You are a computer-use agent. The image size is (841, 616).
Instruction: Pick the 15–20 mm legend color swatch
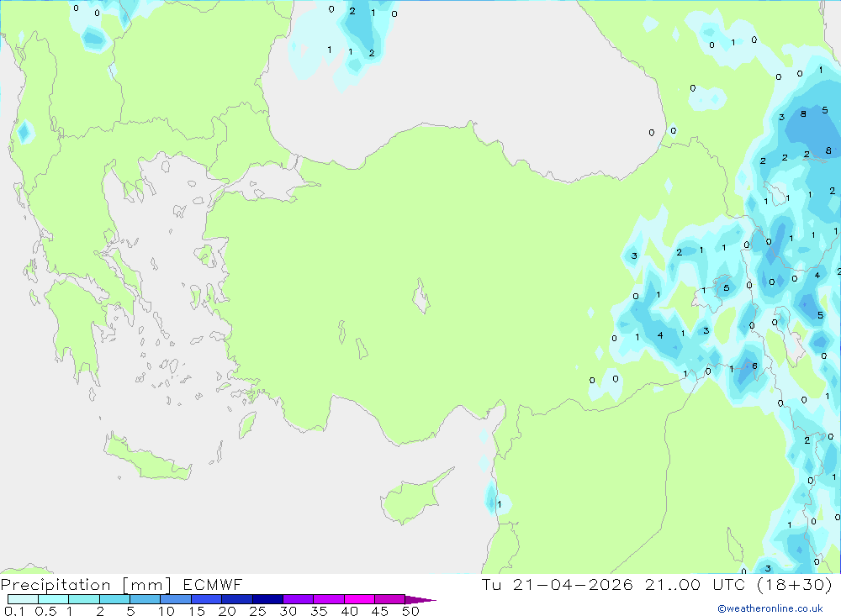pyautogui.click(x=207, y=599)
